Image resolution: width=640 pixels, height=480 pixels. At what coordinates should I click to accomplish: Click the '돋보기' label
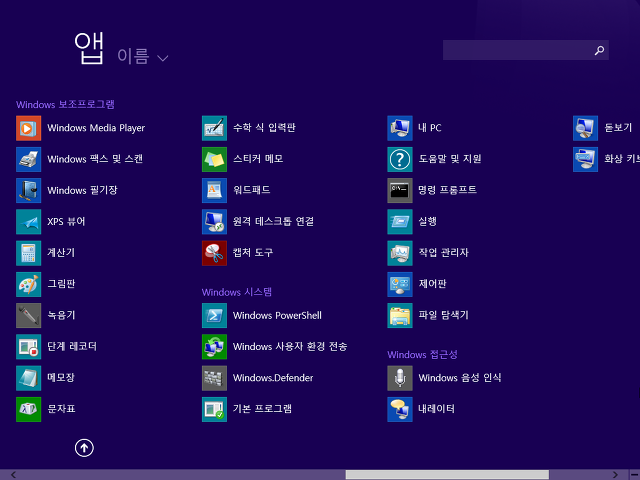tap(618, 128)
